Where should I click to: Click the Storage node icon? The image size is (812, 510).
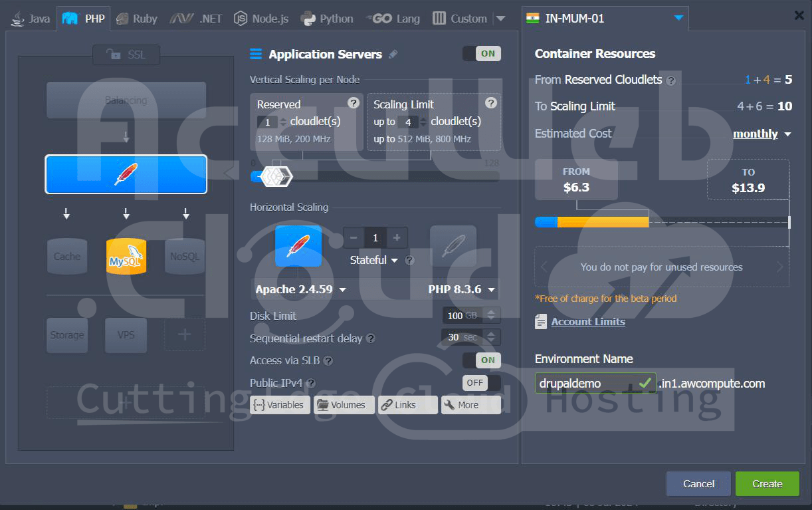tap(67, 335)
